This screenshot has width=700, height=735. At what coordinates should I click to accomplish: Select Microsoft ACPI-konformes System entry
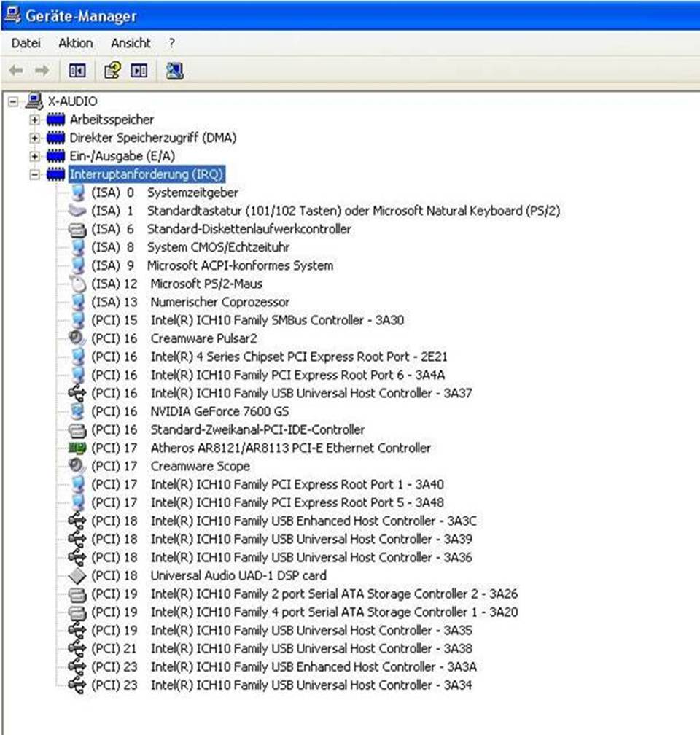click(x=212, y=265)
